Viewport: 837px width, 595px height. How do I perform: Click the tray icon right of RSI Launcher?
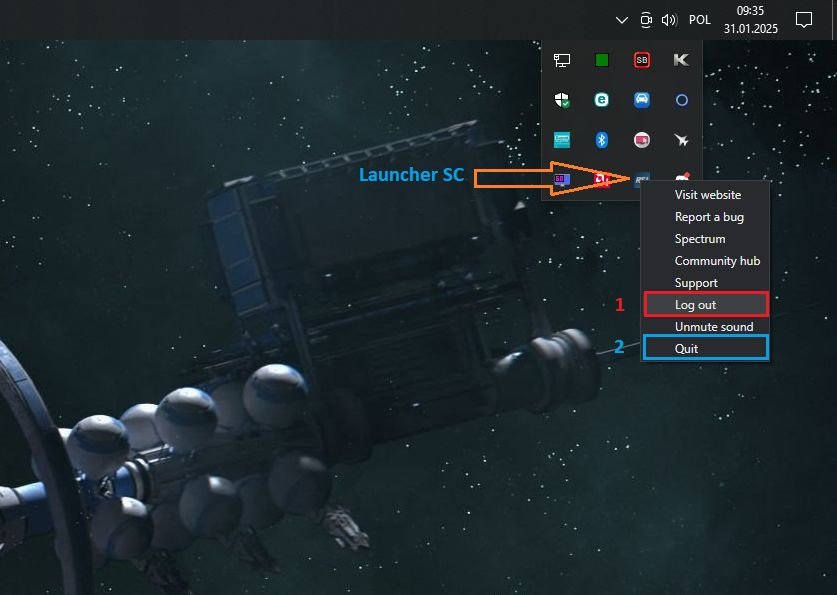click(682, 177)
